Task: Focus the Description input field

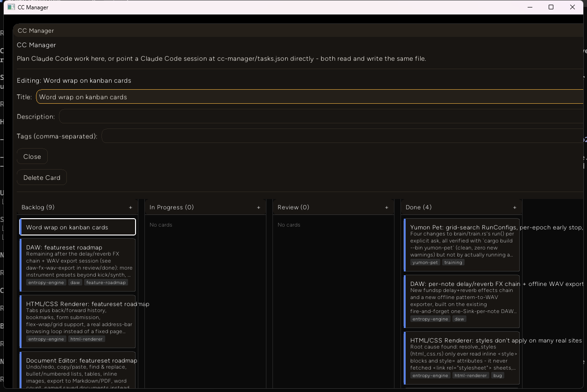Action: [x=321, y=116]
